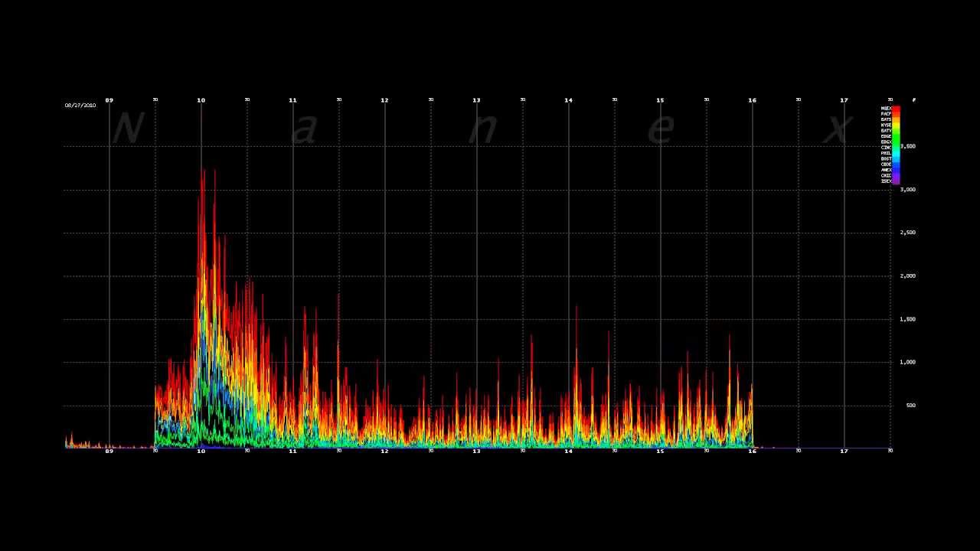
Task: Click hour 14 on the top time axis
Action: 569,100
